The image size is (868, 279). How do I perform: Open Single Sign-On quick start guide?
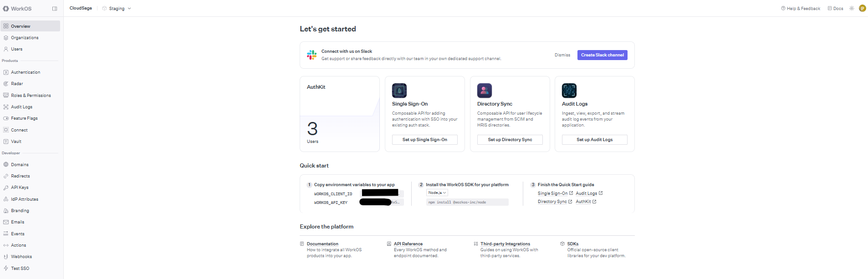pos(555,193)
